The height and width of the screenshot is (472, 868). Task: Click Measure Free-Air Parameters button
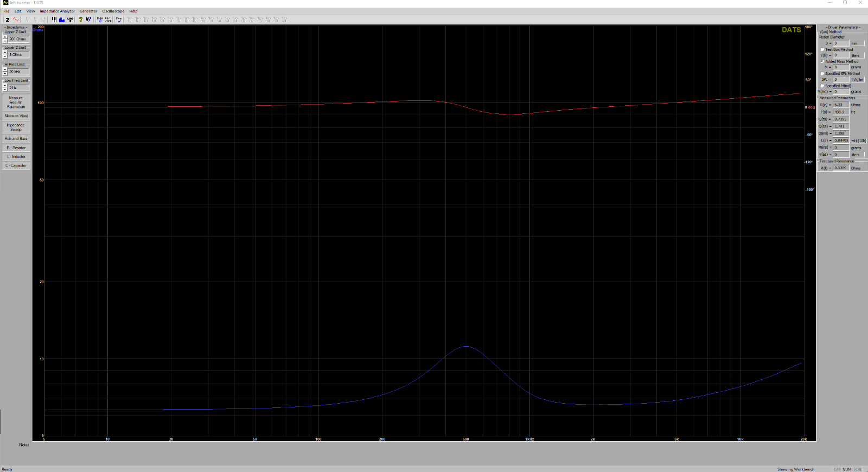(x=16, y=103)
